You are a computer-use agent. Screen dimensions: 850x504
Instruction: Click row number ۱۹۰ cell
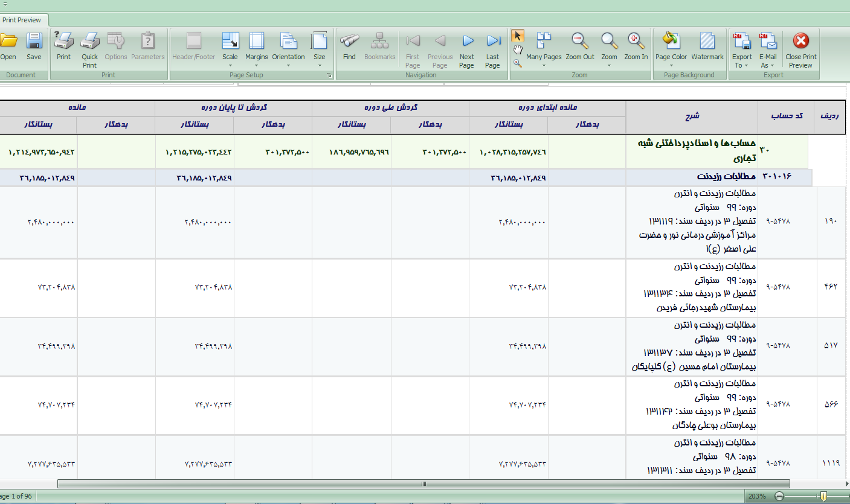coord(831,222)
